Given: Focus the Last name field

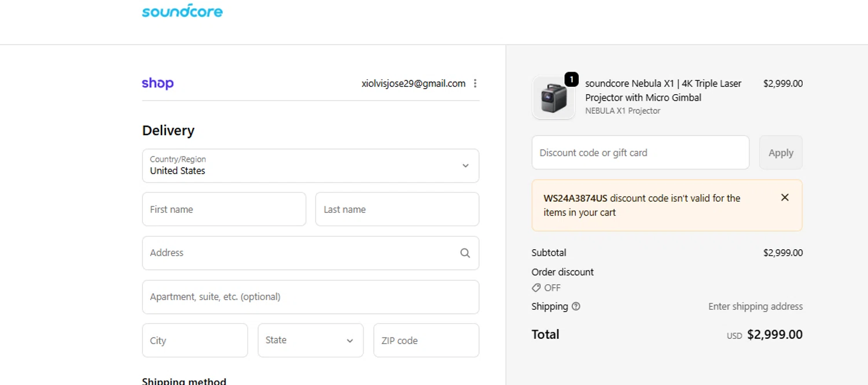Looking at the screenshot, I should tap(397, 209).
